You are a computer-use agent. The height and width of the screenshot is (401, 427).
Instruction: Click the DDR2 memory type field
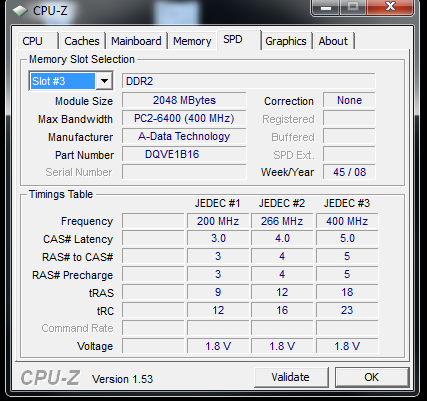(249, 81)
